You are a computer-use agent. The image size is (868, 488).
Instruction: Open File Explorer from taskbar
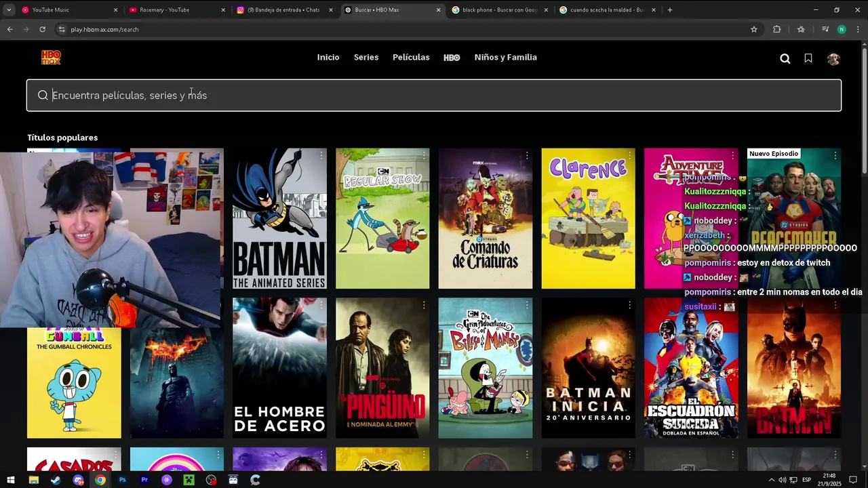tap(33, 480)
